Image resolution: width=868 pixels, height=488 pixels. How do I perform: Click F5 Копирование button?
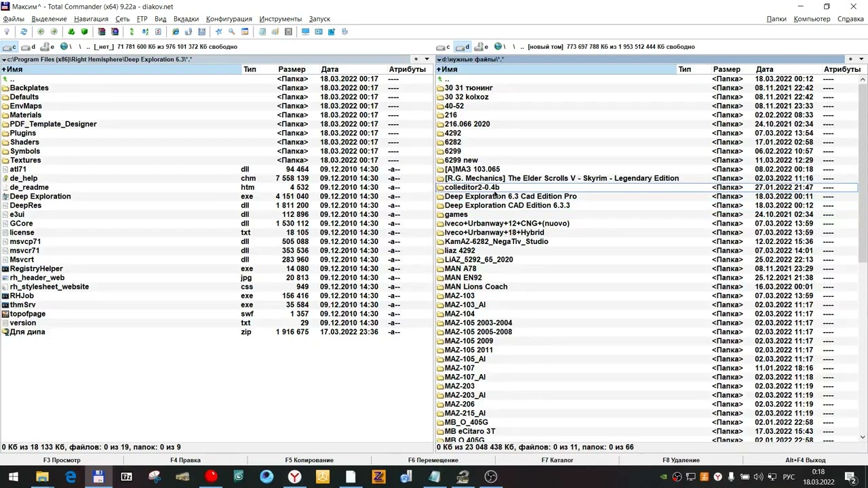click(x=309, y=460)
